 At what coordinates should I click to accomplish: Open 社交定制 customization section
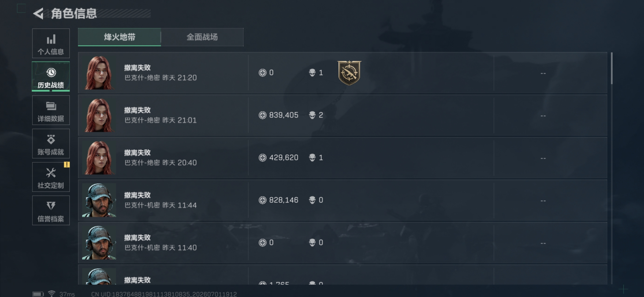click(51, 177)
